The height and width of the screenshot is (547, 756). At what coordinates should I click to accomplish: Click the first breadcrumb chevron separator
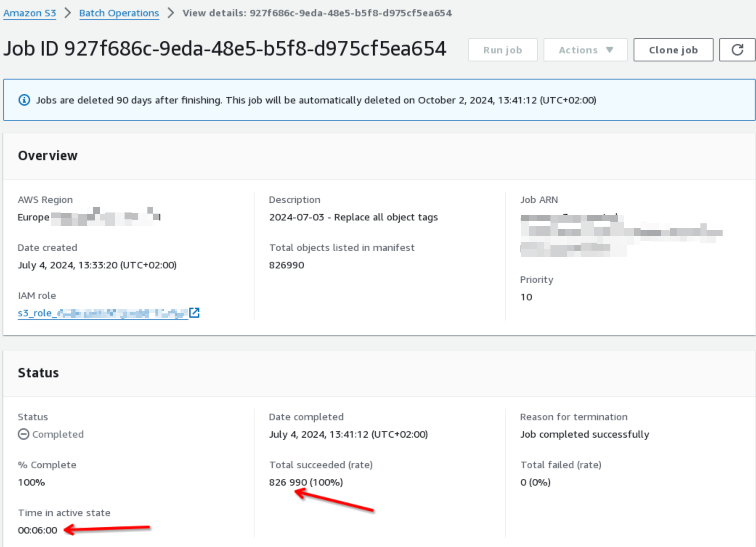(68, 13)
